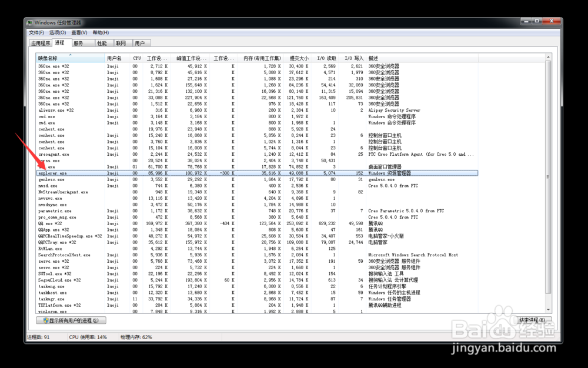Select the parametric.exe process
Image resolution: width=588 pixels, height=368 pixels.
pyautogui.click(x=55, y=211)
